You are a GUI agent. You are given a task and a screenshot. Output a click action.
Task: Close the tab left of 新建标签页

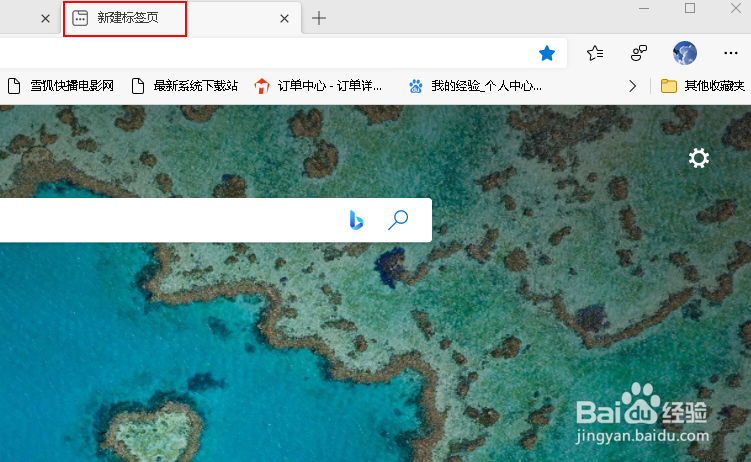[x=46, y=19]
